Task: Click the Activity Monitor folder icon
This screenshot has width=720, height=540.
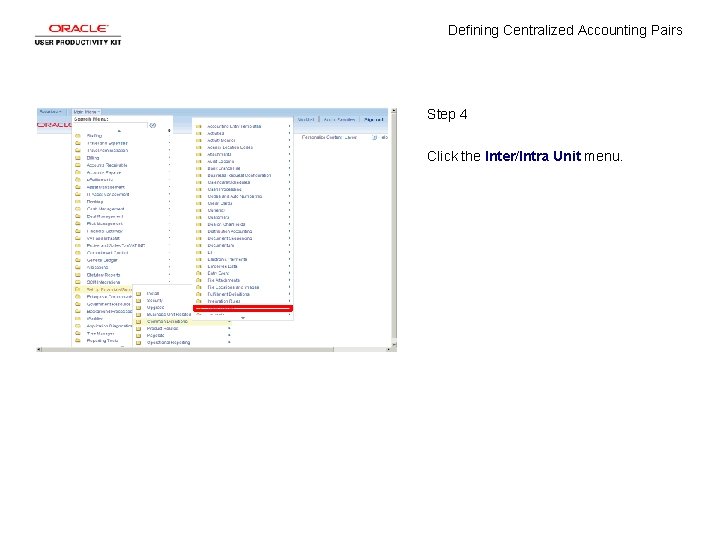Action: coord(199,141)
